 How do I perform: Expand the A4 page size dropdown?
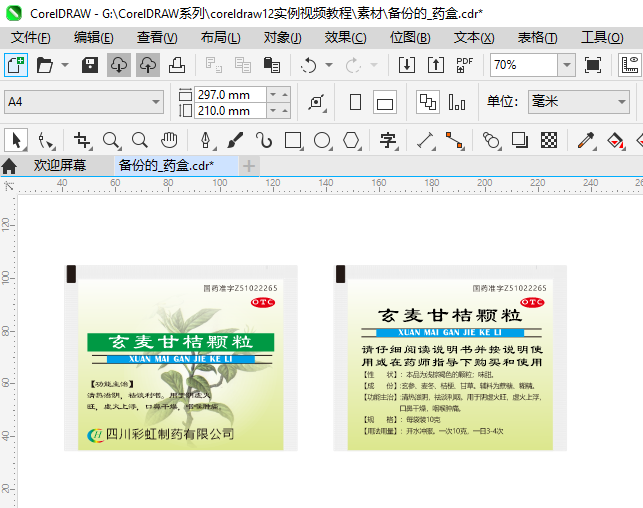155,102
